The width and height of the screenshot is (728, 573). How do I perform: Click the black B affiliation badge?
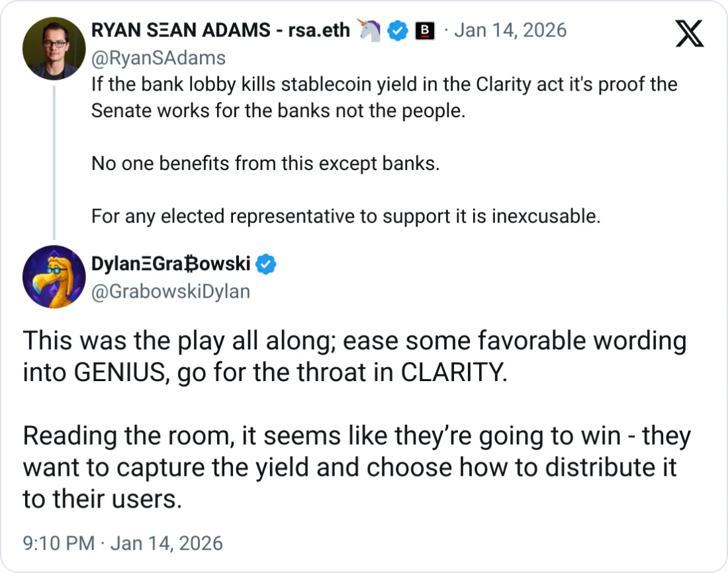(x=424, y=30)
